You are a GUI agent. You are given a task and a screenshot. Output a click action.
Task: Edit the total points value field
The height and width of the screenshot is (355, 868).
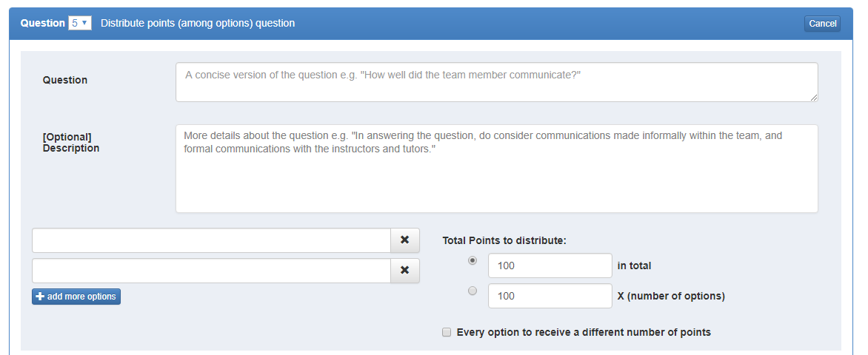point(550,266)
